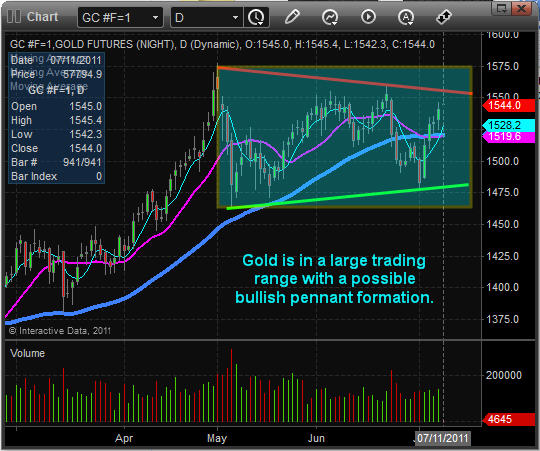Open the symbol dropdown showing GC #F=1
This screenshot has height=451, width=540.
pyautogui.click(x=120, y=17)
